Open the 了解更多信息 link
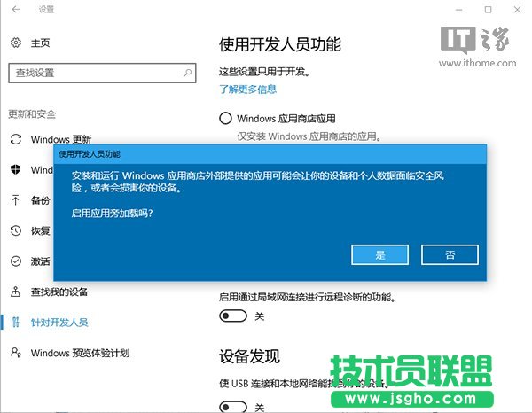Image resolution: width=532 pixels, height=413 pixels. (248, 89)
